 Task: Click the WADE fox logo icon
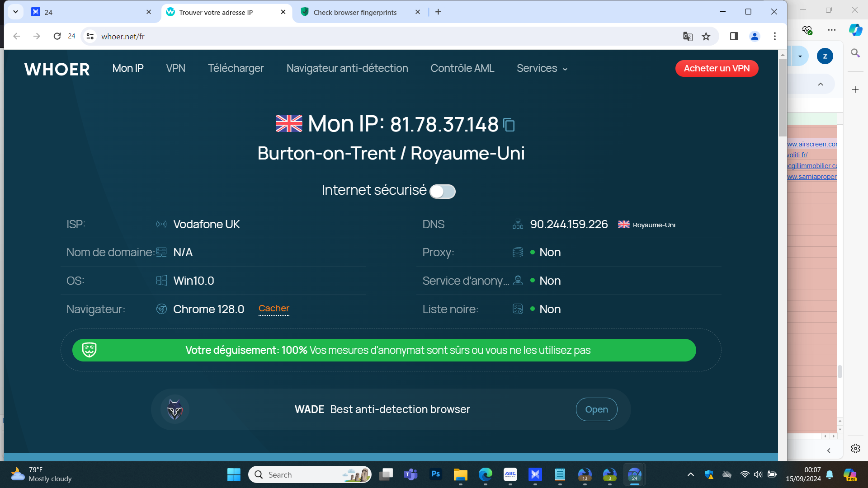click(x=175, y=409)
